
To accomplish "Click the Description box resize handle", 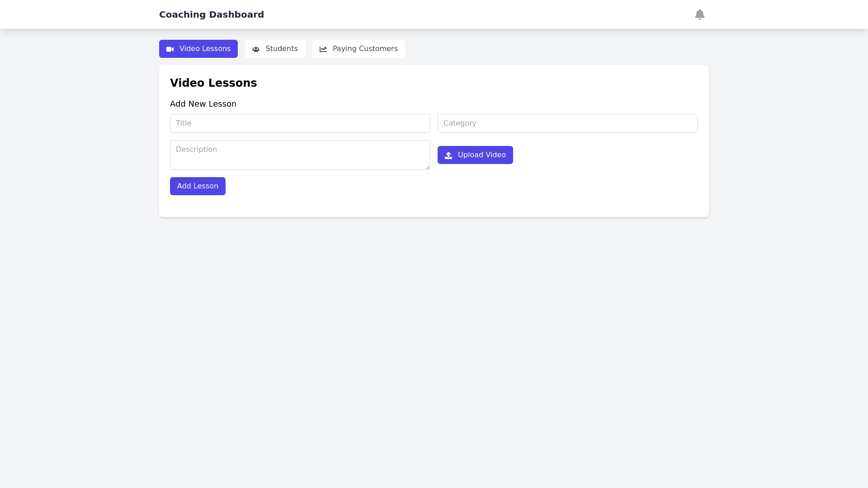I will tap(428, 167).
